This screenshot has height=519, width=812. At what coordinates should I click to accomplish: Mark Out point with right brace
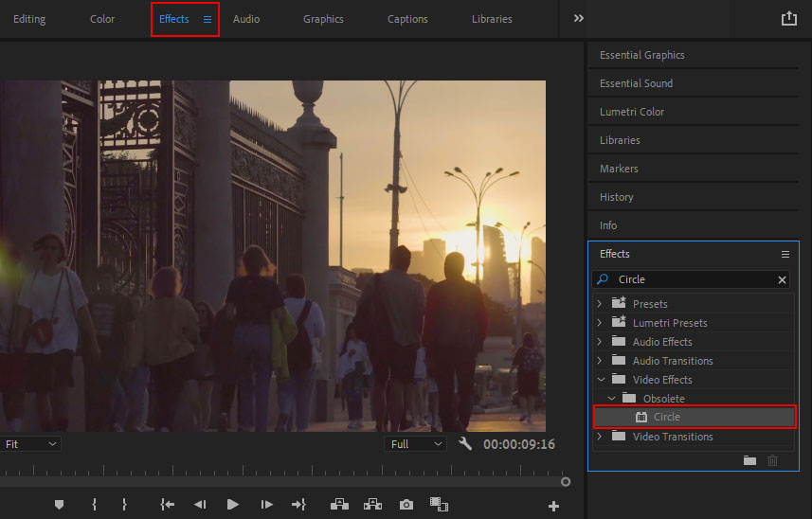124,505
